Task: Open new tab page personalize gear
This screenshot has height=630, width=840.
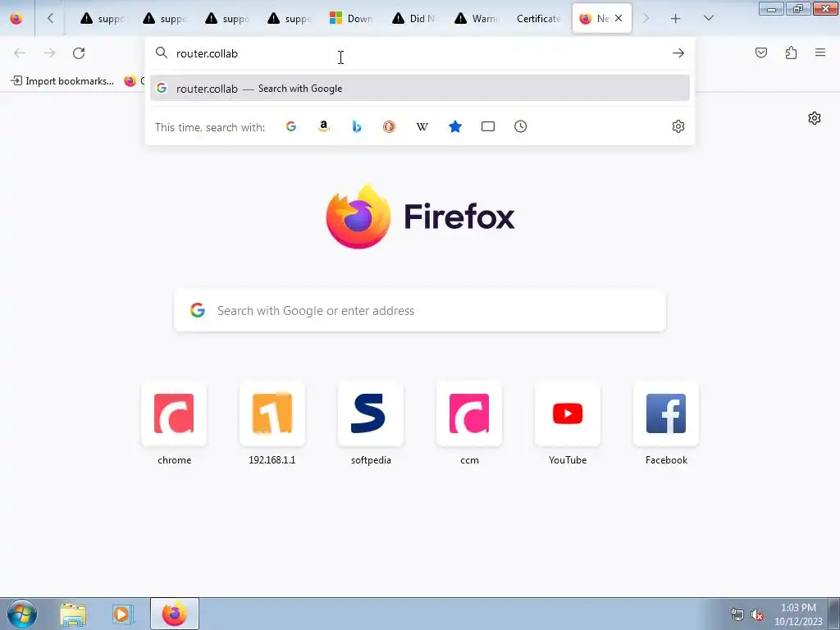Action: coord(815,118)
